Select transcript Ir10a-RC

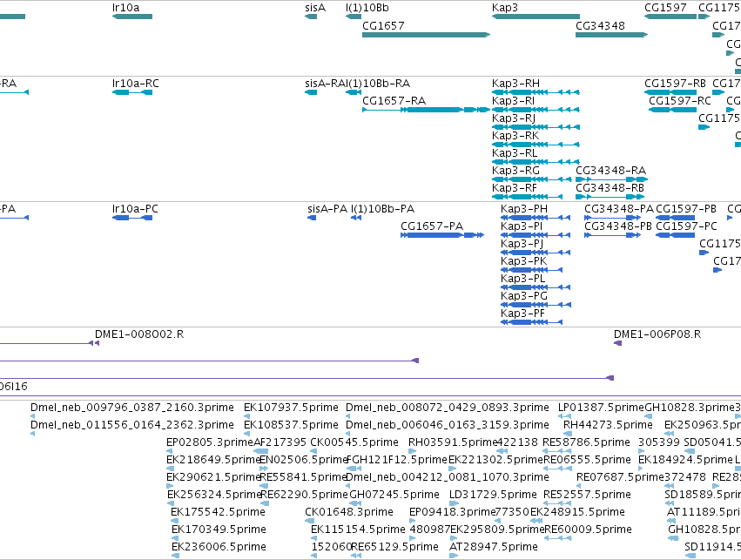pyautogui.click(x=132, y=92)
